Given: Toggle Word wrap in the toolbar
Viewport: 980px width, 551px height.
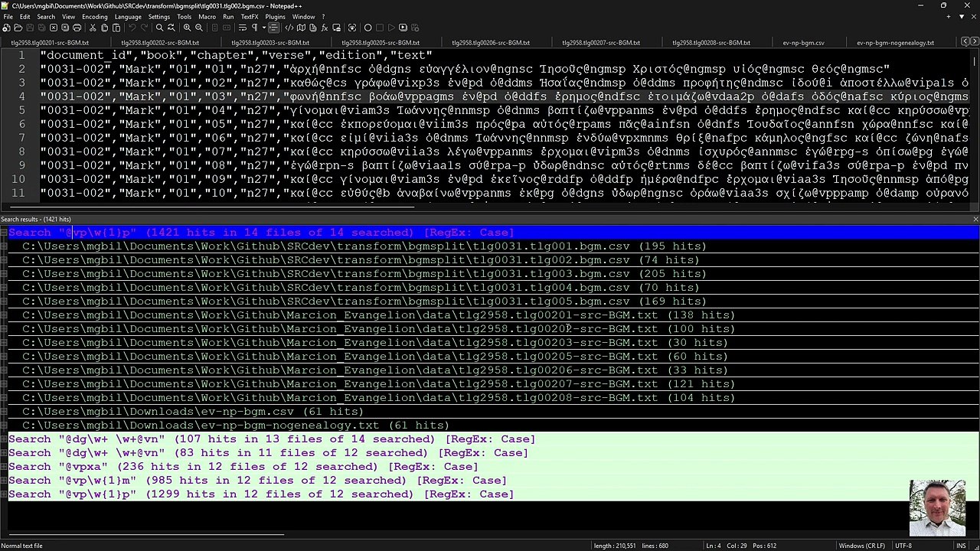Looking at the screenshot, I should pos(242,28).
